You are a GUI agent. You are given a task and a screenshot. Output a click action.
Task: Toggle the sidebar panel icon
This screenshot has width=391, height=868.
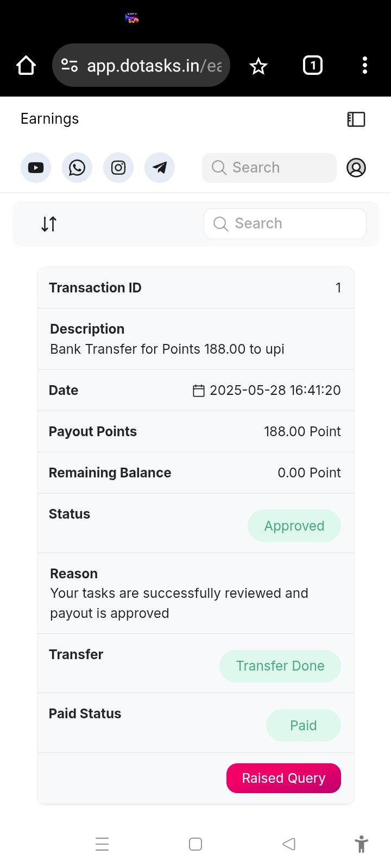(x=356, y=119)
